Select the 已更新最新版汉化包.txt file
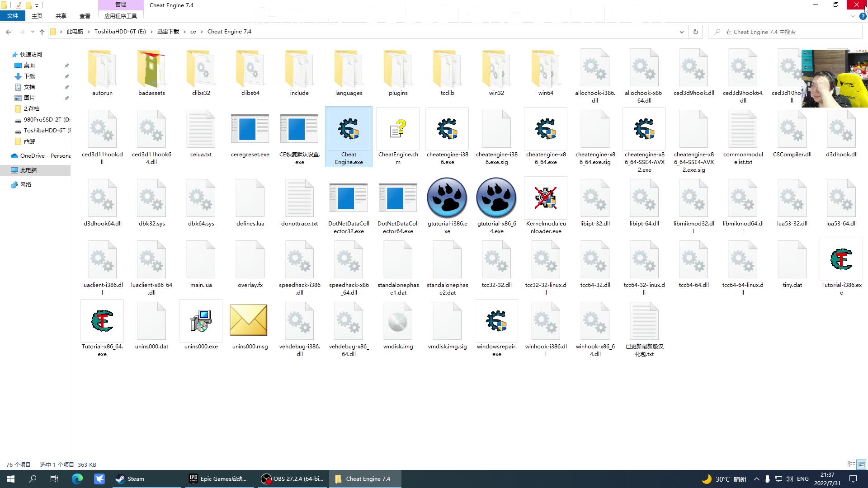Image resolution: width=868 pixels, height=488 pixels. (644, 321)
